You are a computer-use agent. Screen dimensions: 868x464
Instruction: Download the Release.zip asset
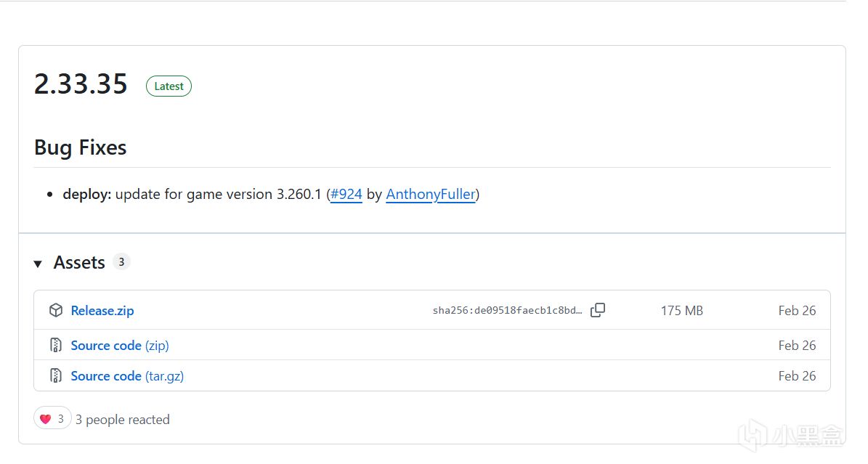102,311
